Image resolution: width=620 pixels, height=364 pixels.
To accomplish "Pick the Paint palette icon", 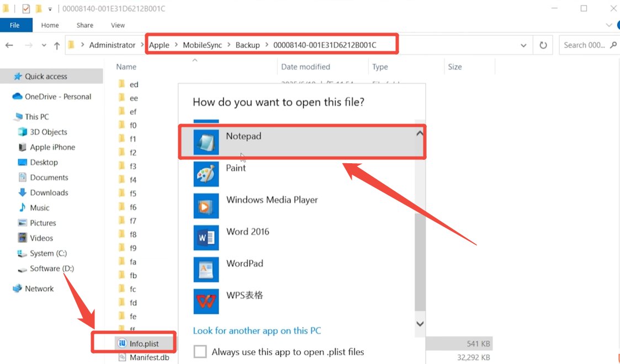I will [206, 174].
